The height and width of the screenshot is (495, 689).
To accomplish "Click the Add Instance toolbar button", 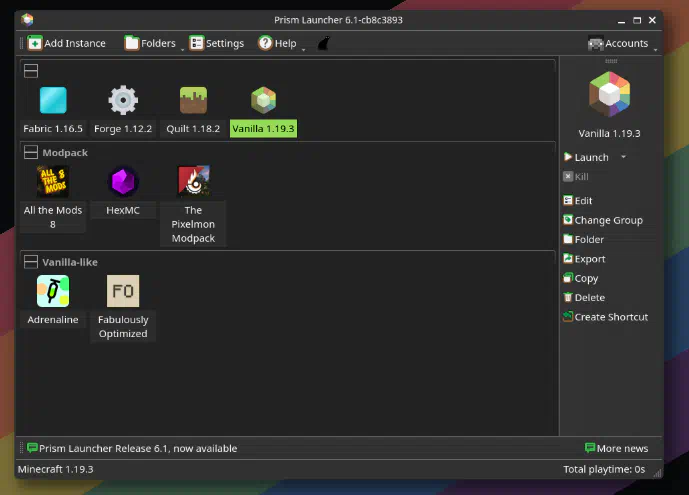I will pos(67,43).
